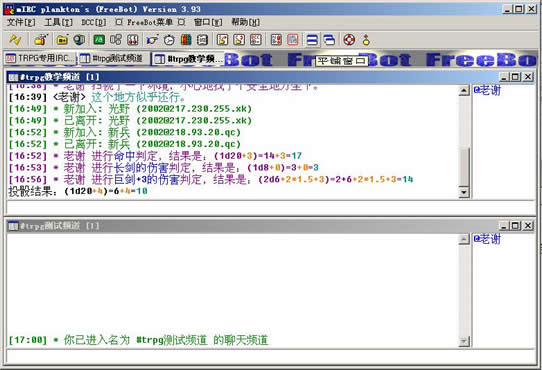Click the message input box of #trpg教学频道
The width and height of the screenshot is (542, 370).
tap(271, 207)
